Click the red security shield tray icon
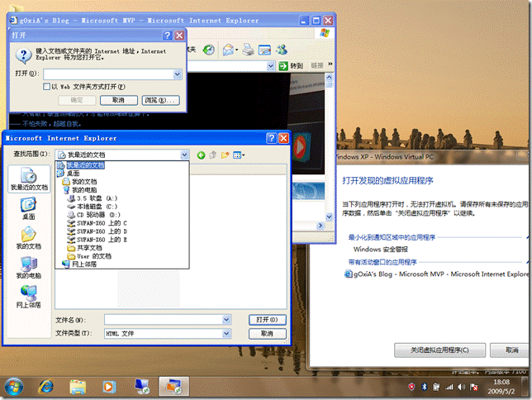Viewport: 532px width, 400px height. coord(411,387)
